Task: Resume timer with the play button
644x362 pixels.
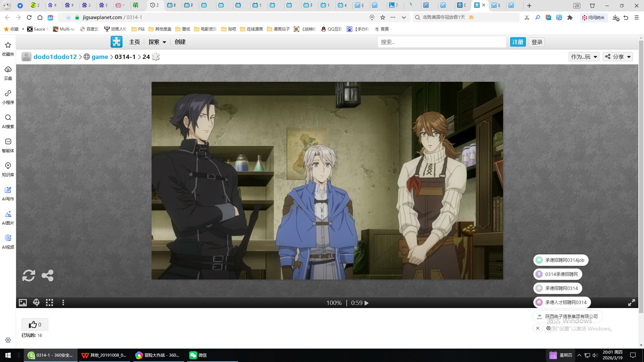Action: coord(367,303)
